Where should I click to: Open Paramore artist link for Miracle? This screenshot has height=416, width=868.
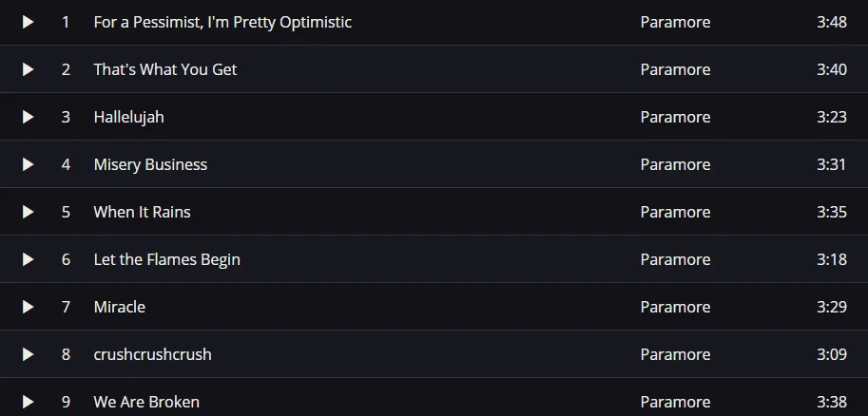click(675, 307)
